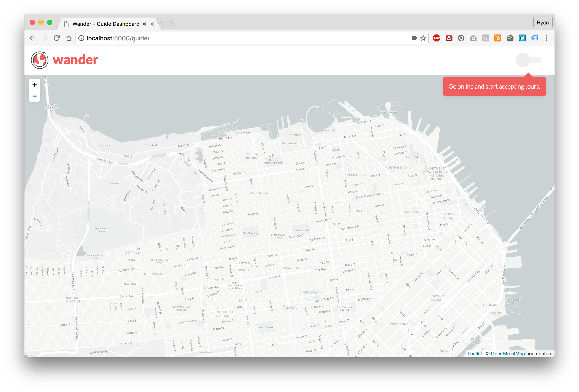This screenshot has width=579, height=392.
Task: Mute the tab via speaker icon
Action: [145, 24]
